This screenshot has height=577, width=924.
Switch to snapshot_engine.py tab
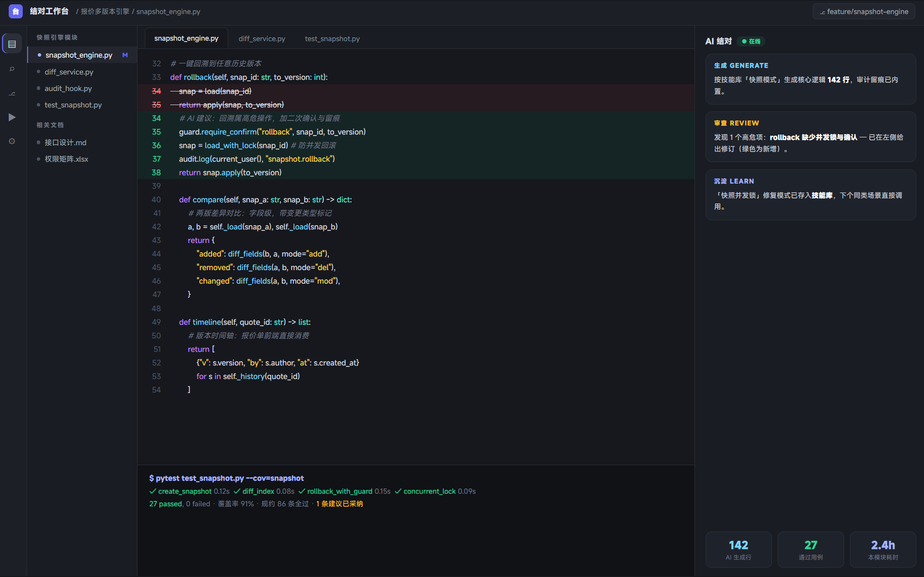pyautogui.click(x=186, y=38)
